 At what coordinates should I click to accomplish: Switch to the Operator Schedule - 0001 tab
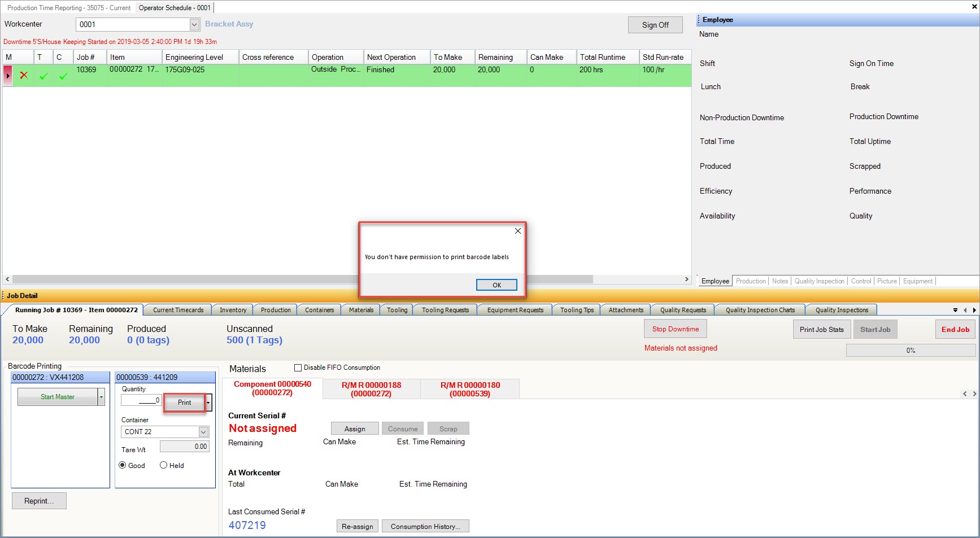pyautogui.click(x=175, y=8)
